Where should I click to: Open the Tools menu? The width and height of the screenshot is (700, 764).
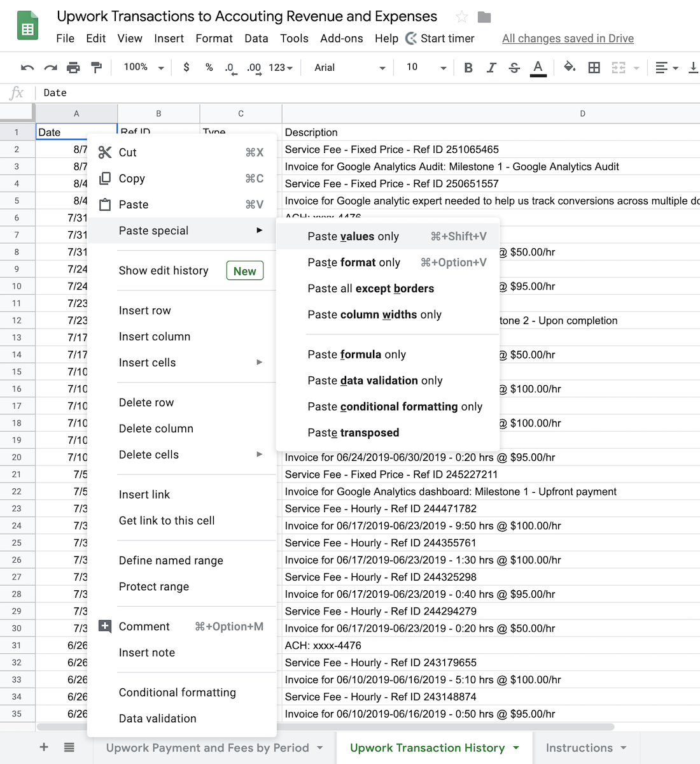pos(294,38)
